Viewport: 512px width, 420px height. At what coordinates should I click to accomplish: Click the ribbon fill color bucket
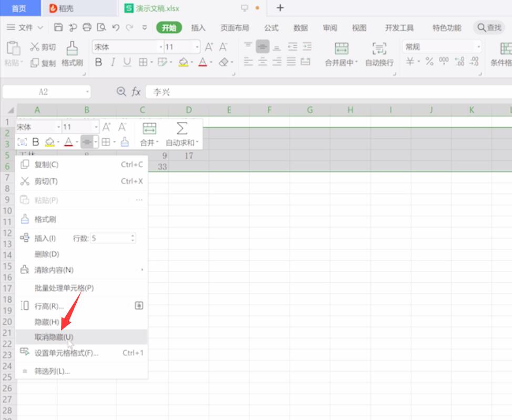point(183,62)
